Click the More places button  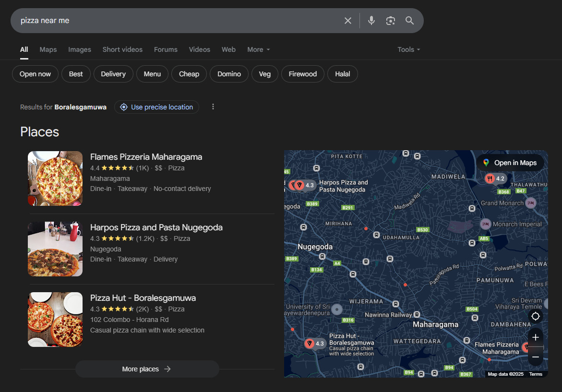click(x=147, y=369)
